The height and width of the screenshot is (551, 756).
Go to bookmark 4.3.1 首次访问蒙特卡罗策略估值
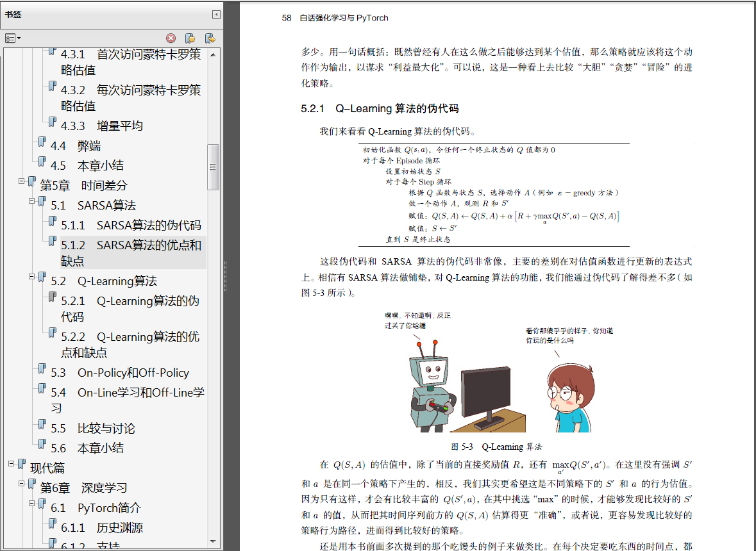pyautogui.click(x=131, y=62)
